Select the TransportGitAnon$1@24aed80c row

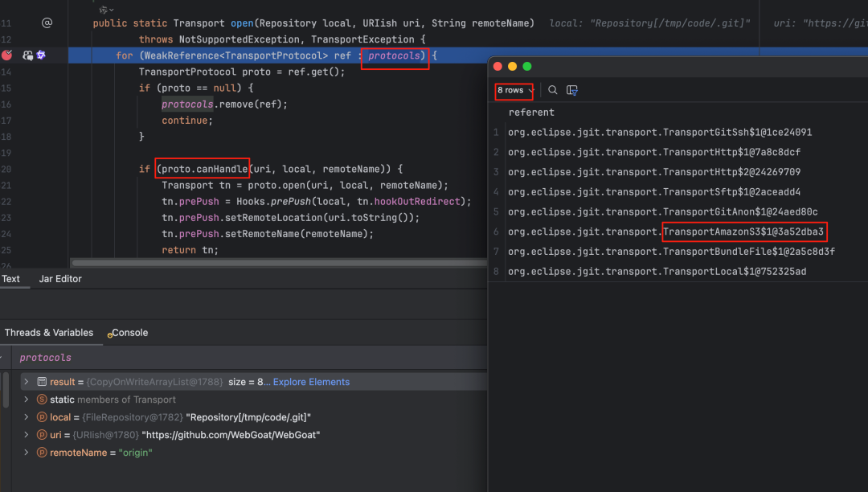pos(662,212)
